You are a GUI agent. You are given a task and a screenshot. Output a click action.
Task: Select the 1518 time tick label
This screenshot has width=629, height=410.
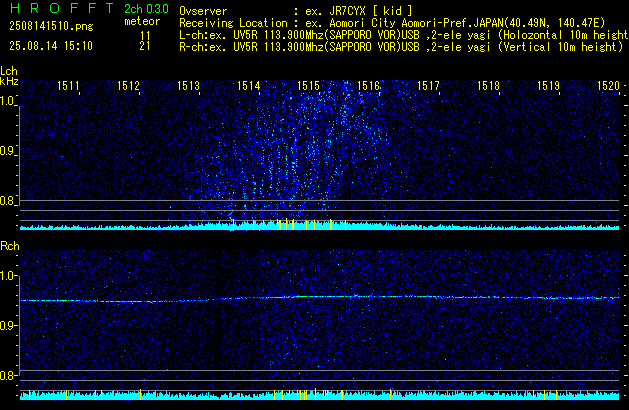click(x=488, y=86)
